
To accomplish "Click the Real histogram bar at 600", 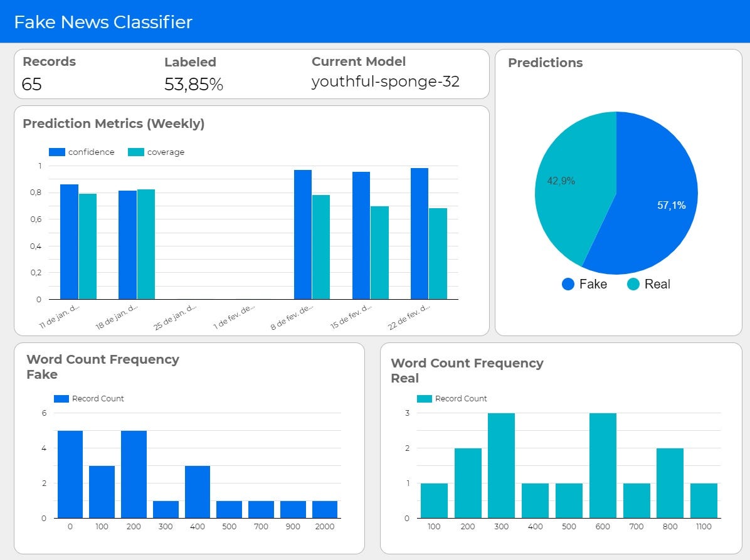I will [x=603, y=465].
